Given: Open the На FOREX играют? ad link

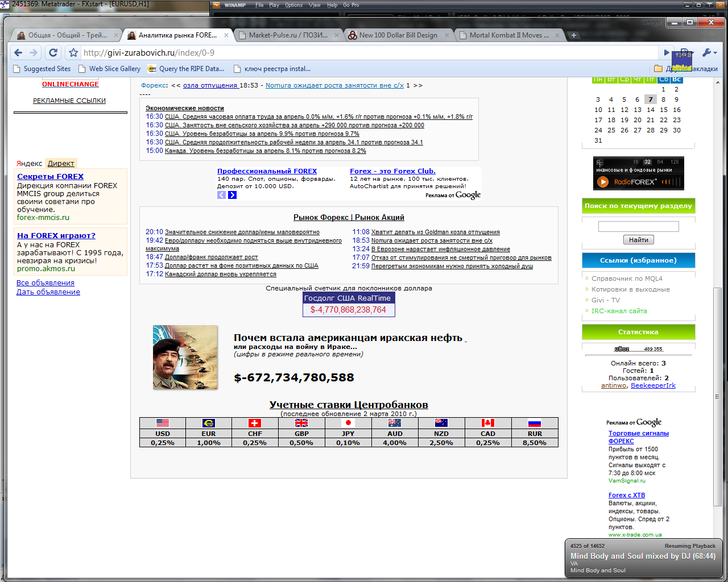Looking at the screenshot, I should [56, 236].
